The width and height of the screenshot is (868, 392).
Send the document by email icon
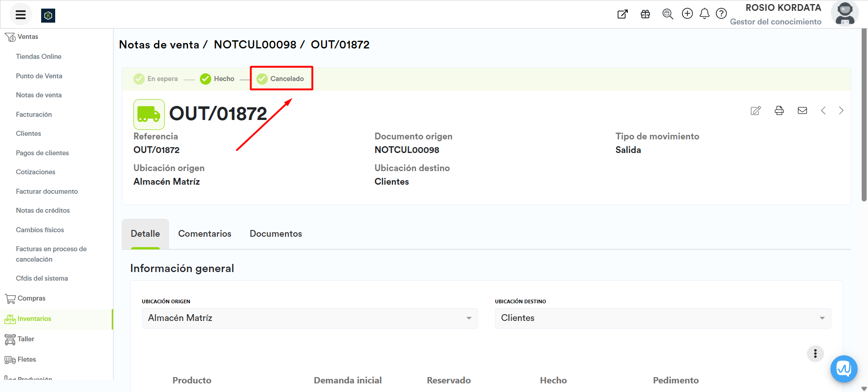pos(802,111)
